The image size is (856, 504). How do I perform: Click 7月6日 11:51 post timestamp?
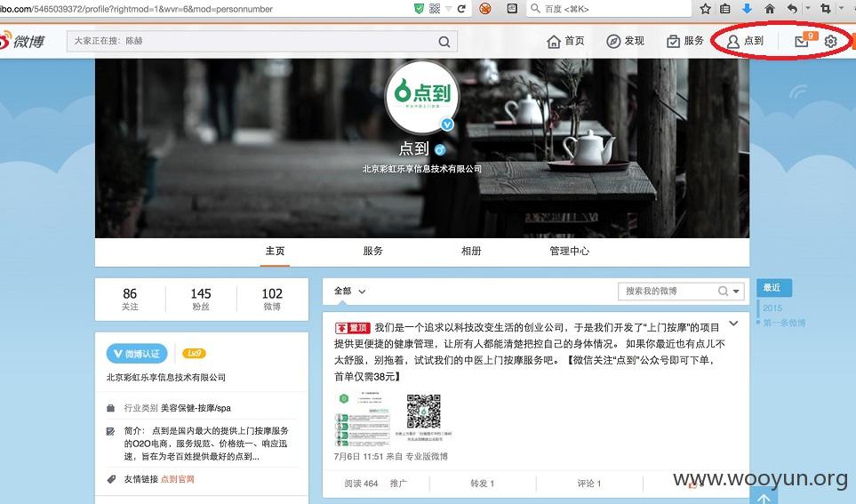(359, 456)
